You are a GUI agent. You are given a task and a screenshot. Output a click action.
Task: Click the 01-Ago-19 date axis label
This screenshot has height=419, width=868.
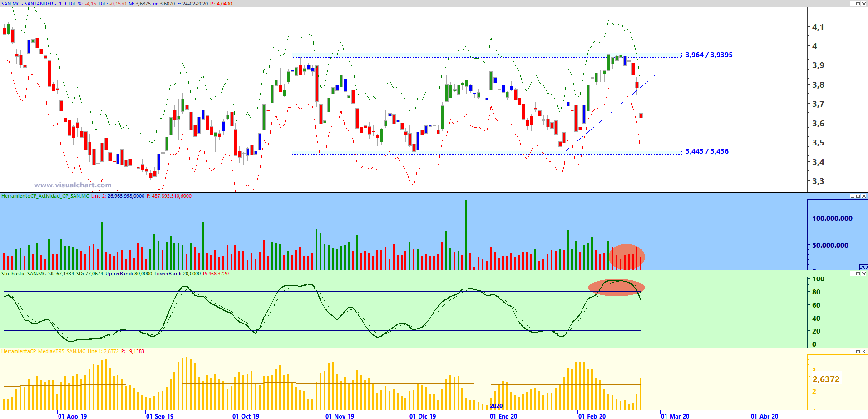(73, 416)
